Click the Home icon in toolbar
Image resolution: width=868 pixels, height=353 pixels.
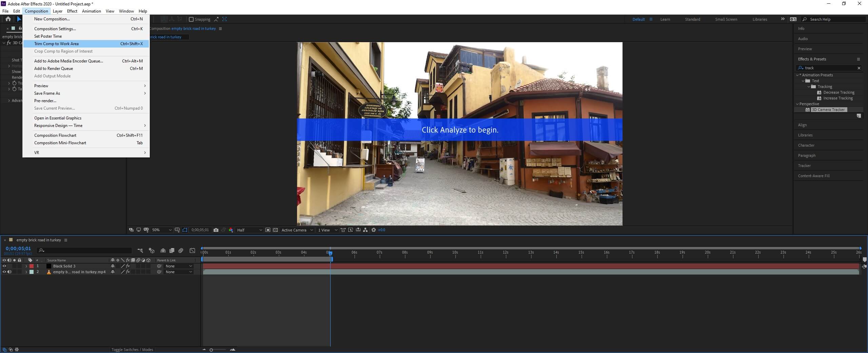click(8, 19)
